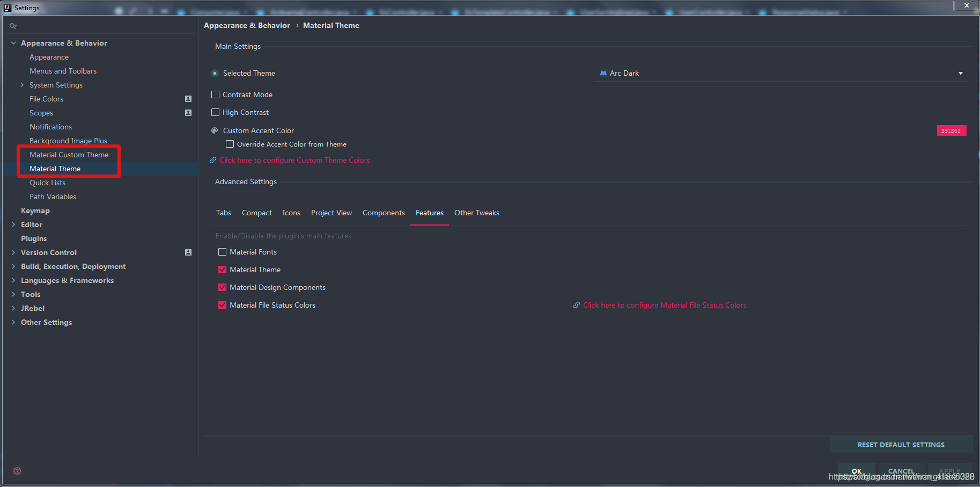Open the Quick Lists page

(47, 183)
